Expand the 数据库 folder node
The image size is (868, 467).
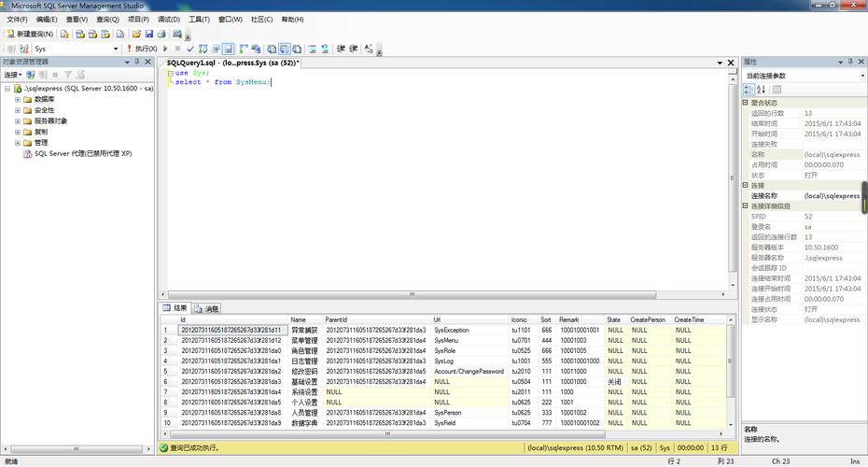(17, 100)
